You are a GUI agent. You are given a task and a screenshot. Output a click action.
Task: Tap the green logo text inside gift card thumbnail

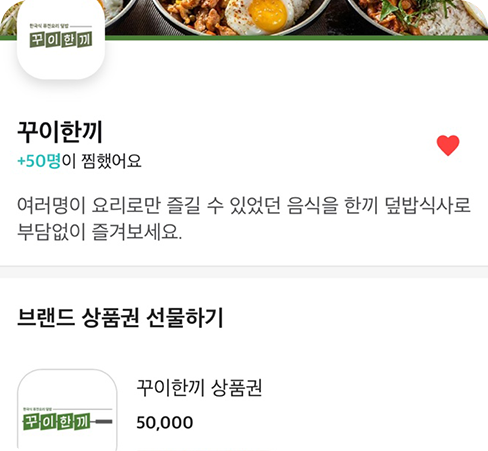click(x=57, y=422)
